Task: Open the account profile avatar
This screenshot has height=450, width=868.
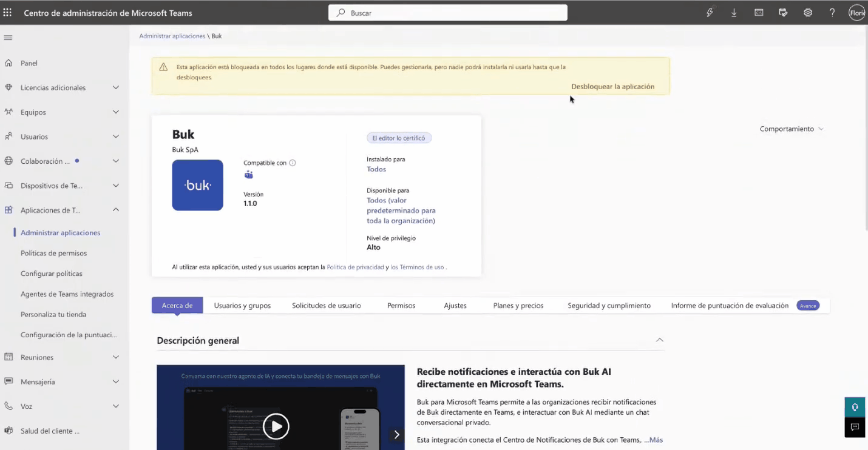Action: pyautogui.click(x=856, y=13)
